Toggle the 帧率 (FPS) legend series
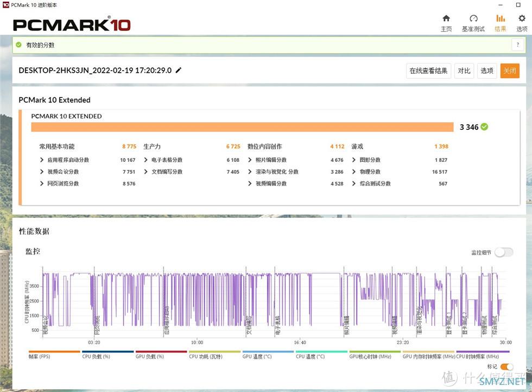532x392 pixels. click(54, 355)
